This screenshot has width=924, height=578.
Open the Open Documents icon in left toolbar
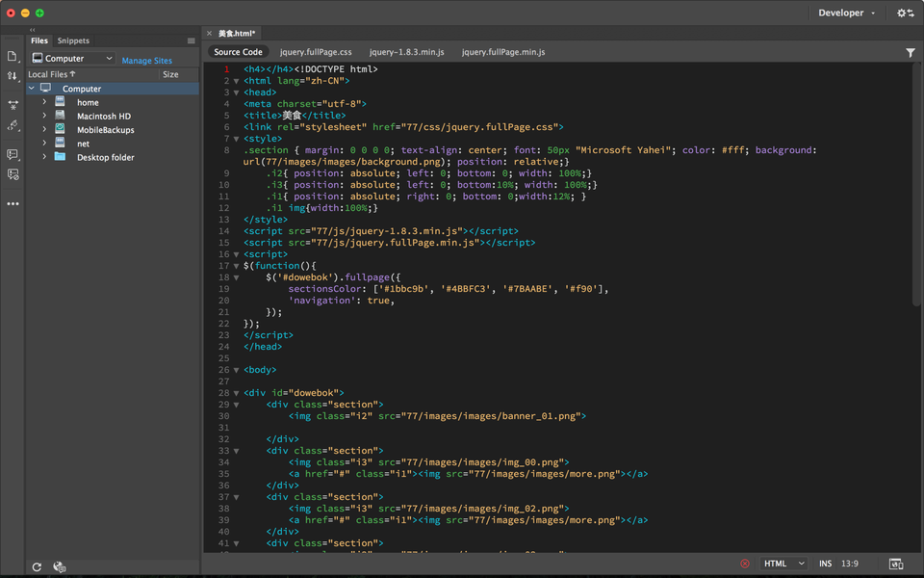pos(12,57)
